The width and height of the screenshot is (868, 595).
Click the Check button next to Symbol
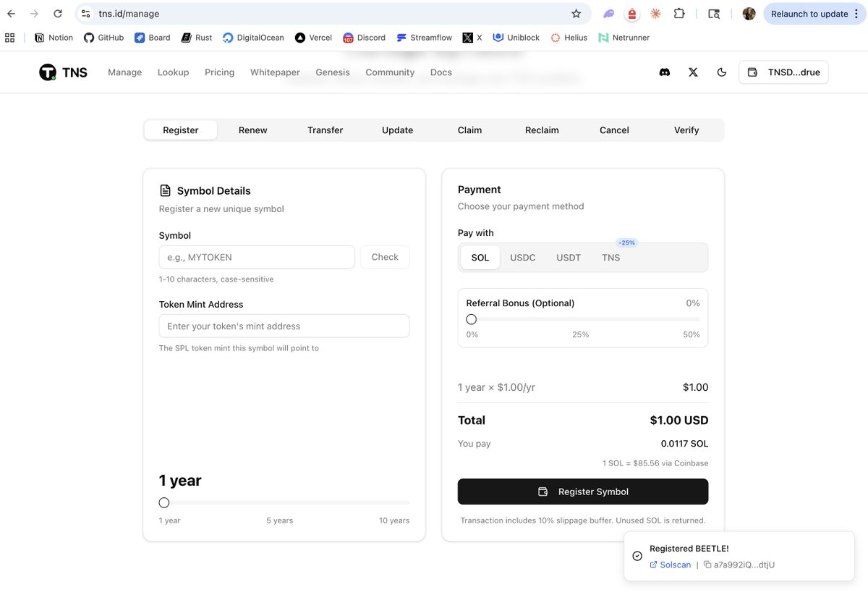[x=384, y=257]
